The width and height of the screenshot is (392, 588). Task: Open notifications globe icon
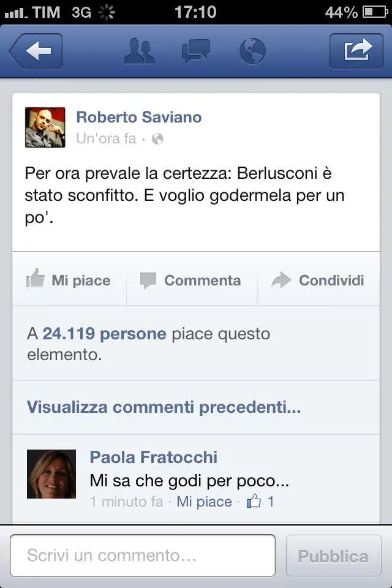(252, 51)
